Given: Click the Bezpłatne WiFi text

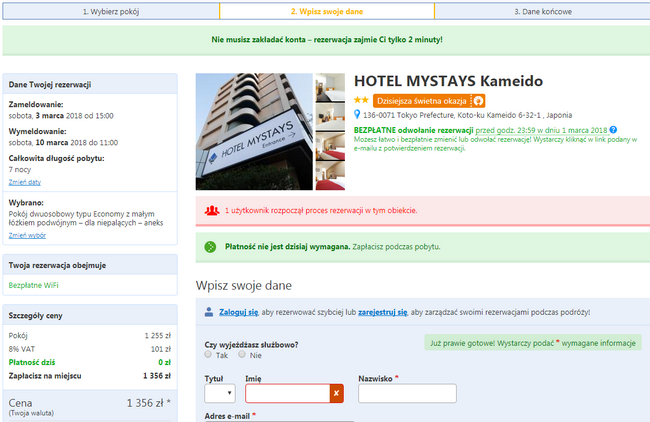Looking at the screenshot, I should (x=34, y=285).
